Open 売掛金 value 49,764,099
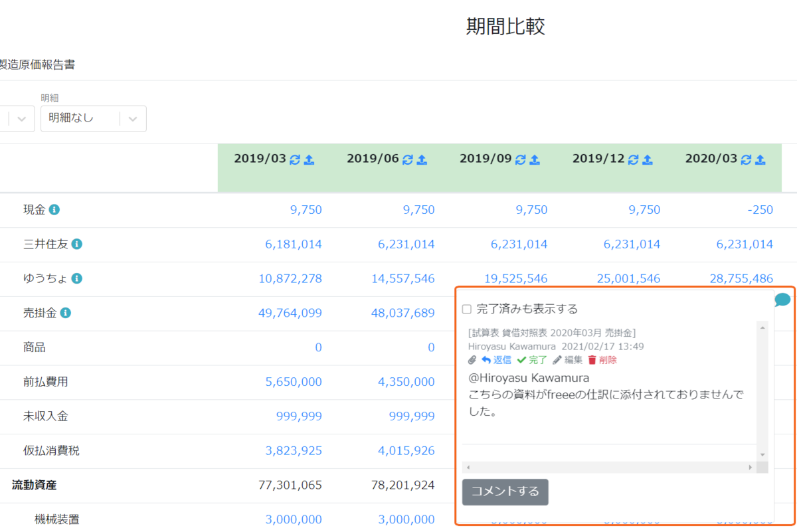The image size is (797, 532). [x=290, y=313]
